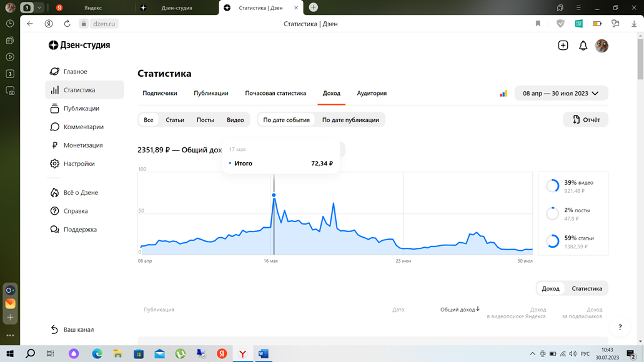Download the Отчёт report
644x362 pixels.
pos(586,120)
